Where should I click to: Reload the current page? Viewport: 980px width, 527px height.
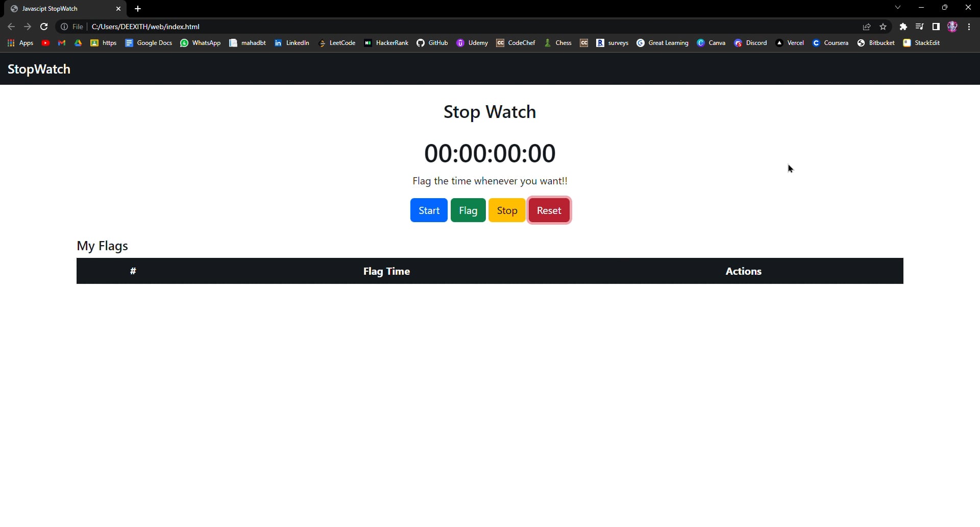(44, 27)
